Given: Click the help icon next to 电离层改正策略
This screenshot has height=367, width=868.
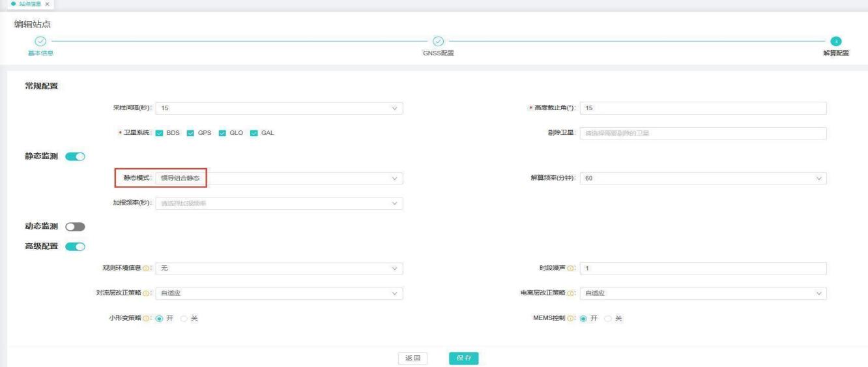Looking at the screenshot, I should pos(570,293).
